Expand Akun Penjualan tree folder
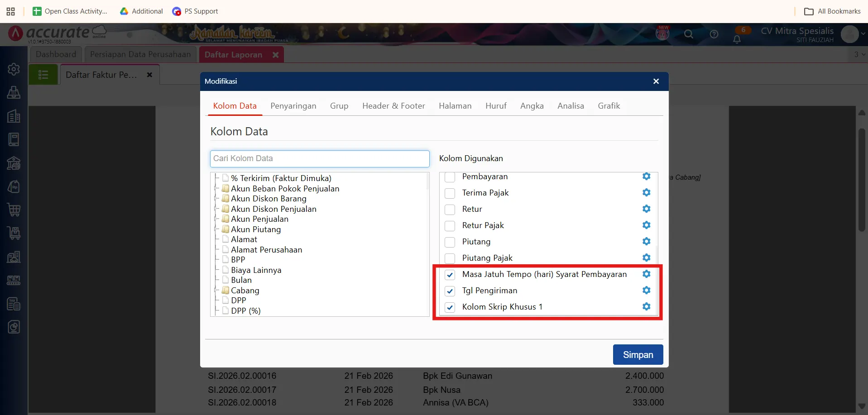 [x=216, y=219]
